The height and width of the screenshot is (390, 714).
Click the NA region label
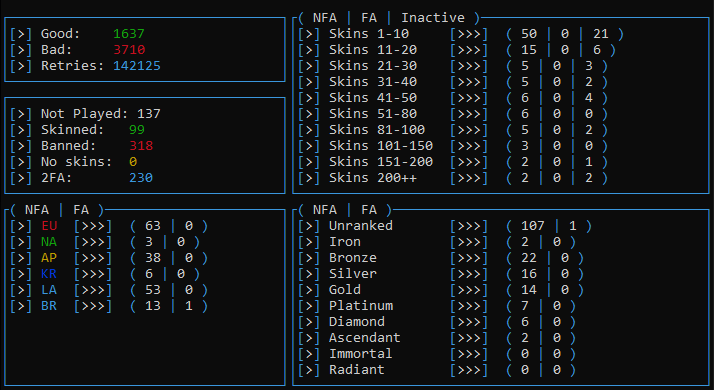49,242
